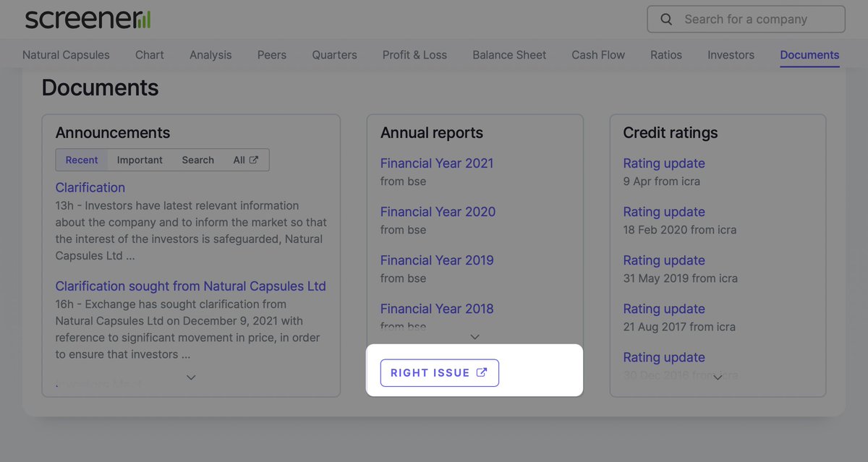Click '31 May 2019 from icra' text
This screenshot has width=868, height=462.
(x=681, y=278)
